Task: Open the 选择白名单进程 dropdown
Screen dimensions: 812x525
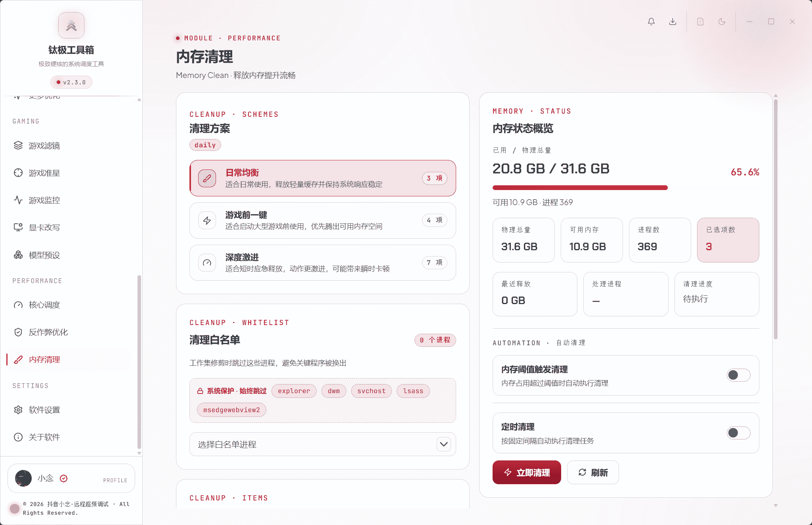Action: coord(323,444)
